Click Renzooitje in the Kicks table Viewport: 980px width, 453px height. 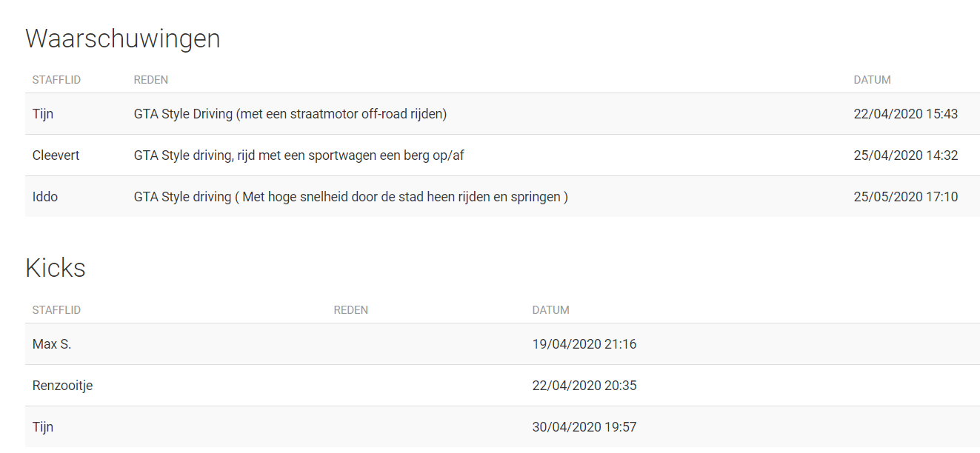pyautogui.click(x=62, y=386)
